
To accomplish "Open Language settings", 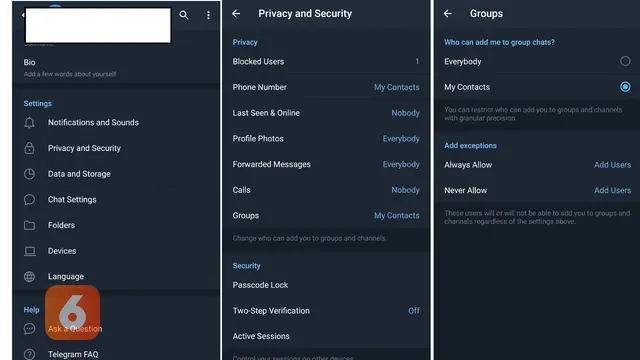I will coord(116,276).
